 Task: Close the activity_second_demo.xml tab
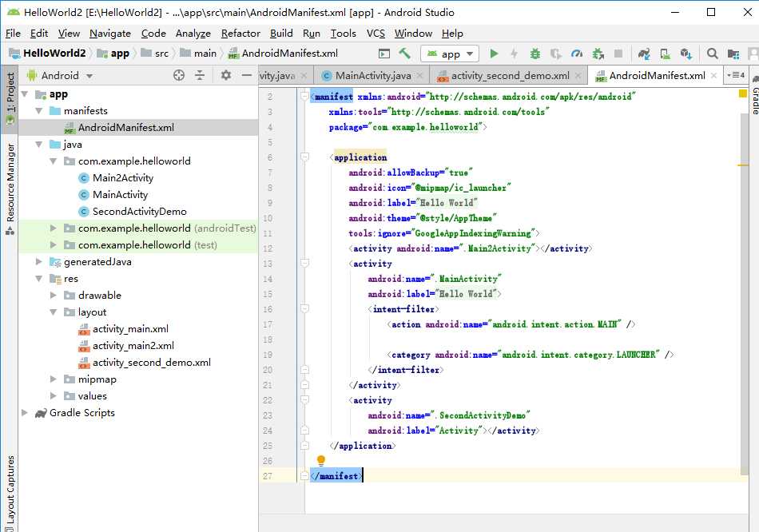(578, 76)
